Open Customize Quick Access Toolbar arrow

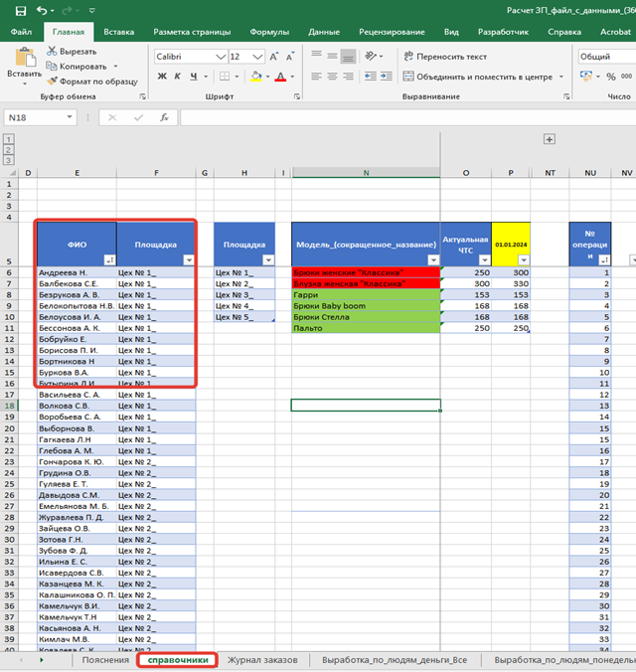92,10
